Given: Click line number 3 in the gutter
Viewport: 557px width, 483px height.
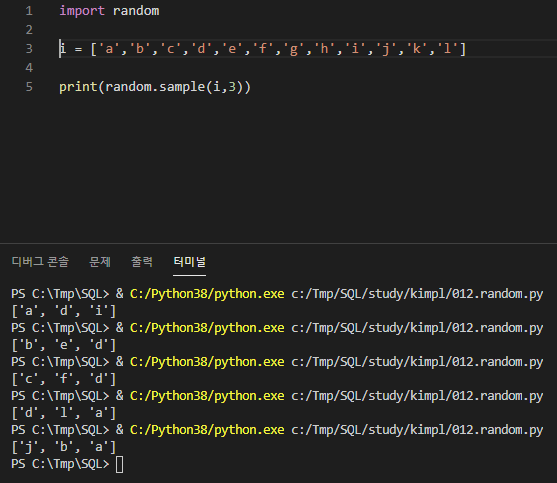Looking at the screenshot, I should coord(29,49).
